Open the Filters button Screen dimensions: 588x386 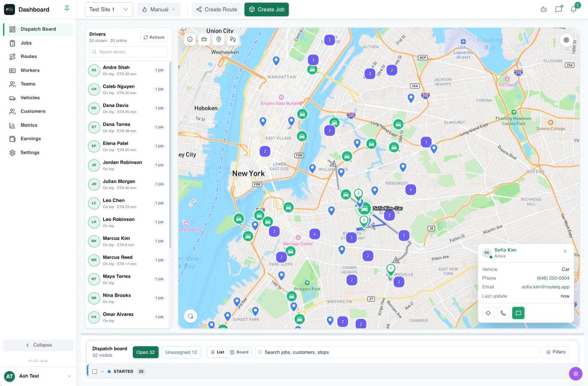tap(556, 352)
